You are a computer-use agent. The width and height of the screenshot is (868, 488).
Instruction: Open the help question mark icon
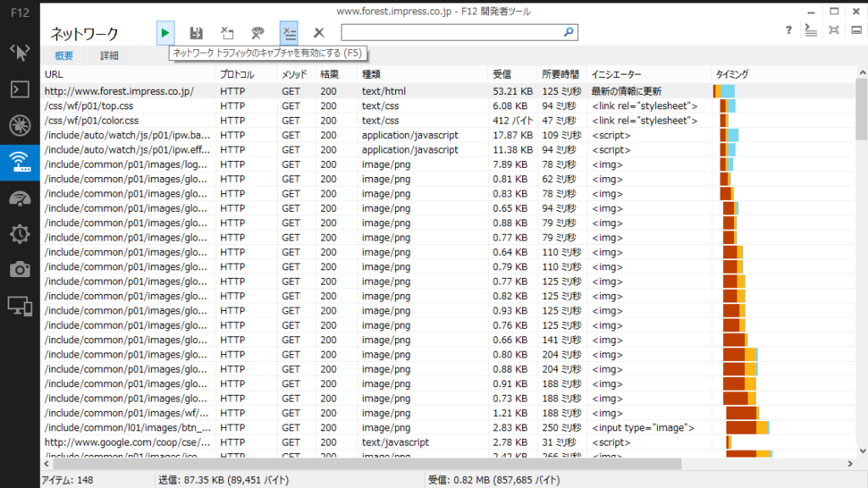pyautogui.click(x=788, y=30)
